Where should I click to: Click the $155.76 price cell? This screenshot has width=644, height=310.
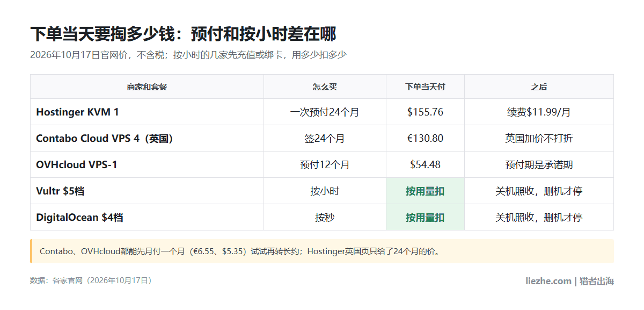[x=425, y=112]
